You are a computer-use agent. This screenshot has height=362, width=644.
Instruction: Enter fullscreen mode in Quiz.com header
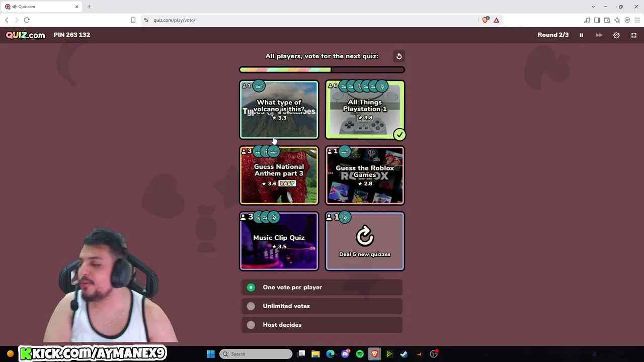coord(634,35)
